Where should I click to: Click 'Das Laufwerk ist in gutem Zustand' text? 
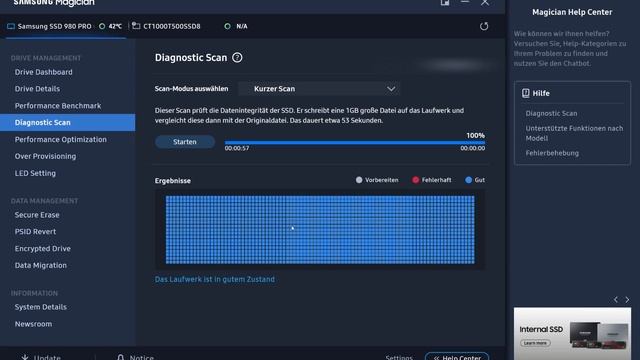[x=215, y=279]
